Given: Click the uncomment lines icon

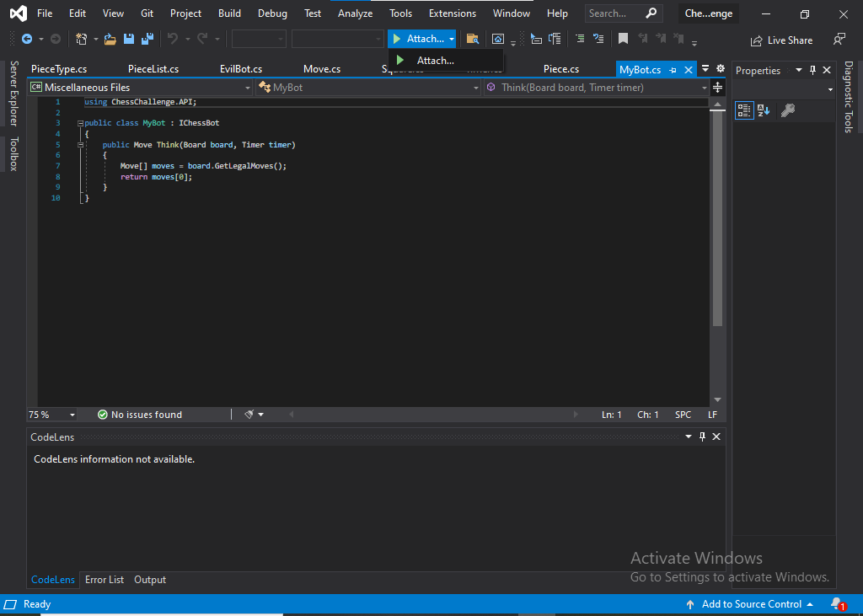Looking at the screenshot, I should pyautogui.click(x=598, y=39).
